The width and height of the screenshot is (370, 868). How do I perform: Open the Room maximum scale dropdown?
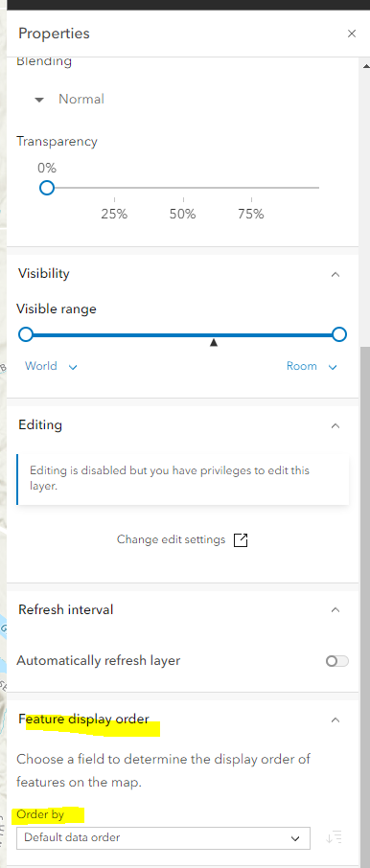(312, 367)
